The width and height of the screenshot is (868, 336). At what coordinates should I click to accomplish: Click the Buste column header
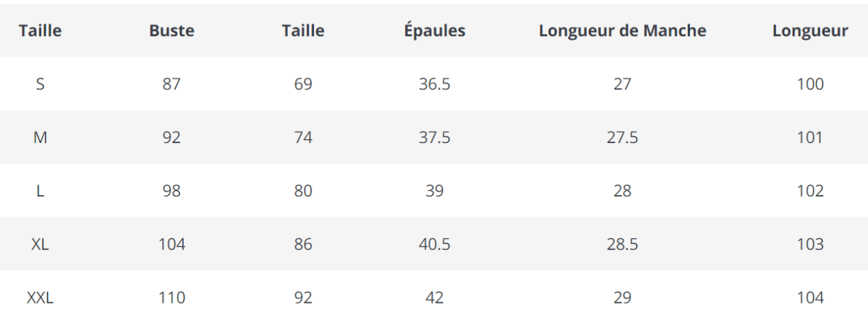coord(171,30)
